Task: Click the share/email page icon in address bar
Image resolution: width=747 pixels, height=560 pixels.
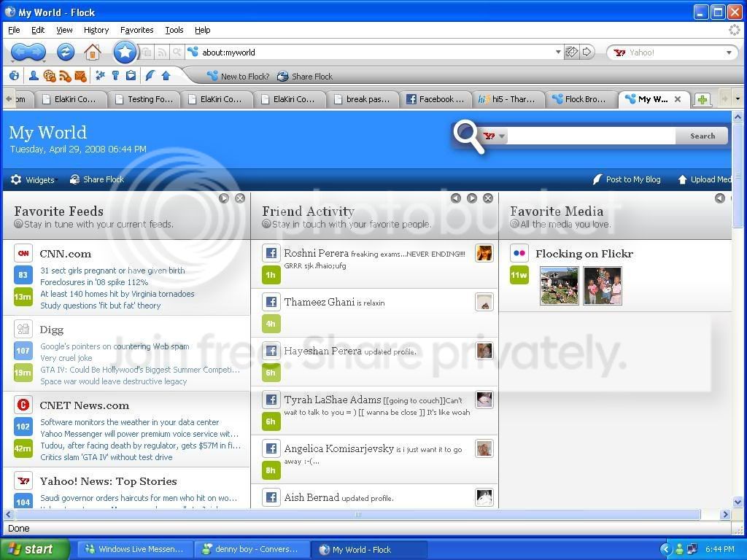Action: click(x=571, y=52)
